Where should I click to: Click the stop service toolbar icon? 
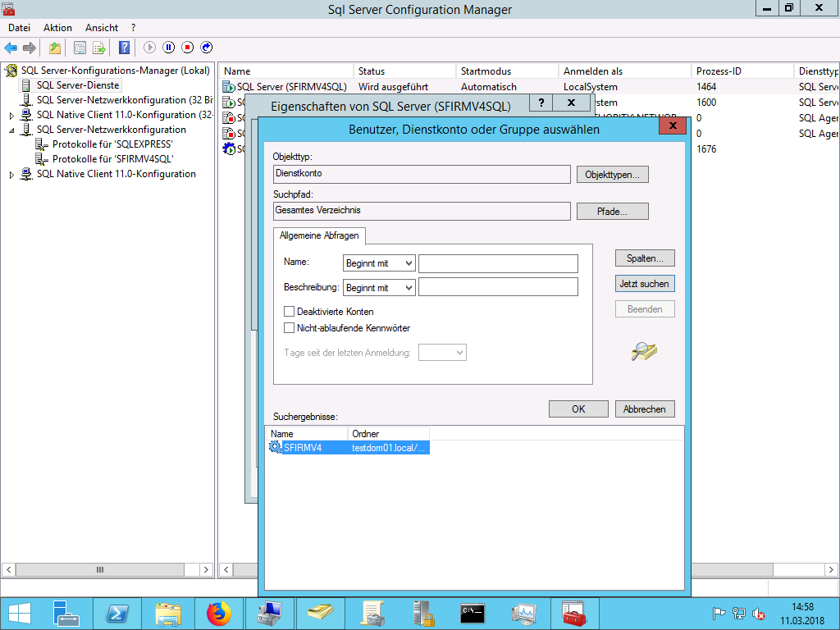188,48
